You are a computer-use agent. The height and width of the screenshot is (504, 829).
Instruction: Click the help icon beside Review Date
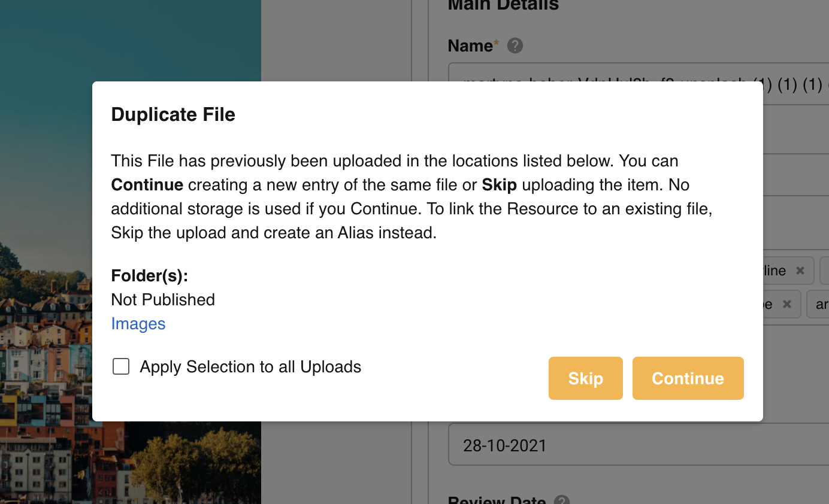(x=561, y=500)
